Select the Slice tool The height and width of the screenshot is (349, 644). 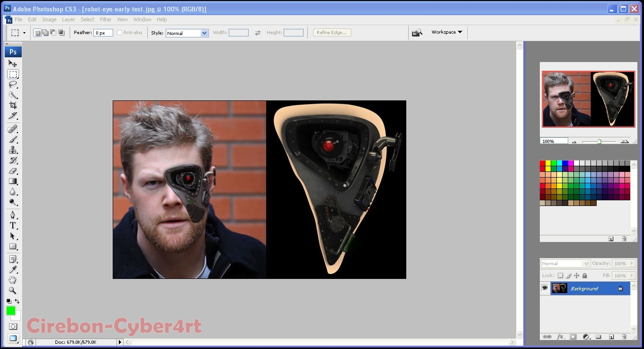coord(13,116)
